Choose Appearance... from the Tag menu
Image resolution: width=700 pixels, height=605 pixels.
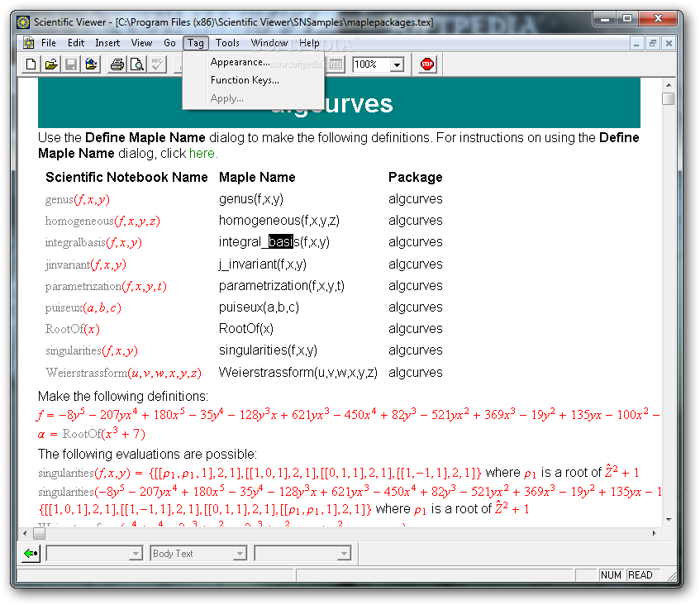pos(254,62)
